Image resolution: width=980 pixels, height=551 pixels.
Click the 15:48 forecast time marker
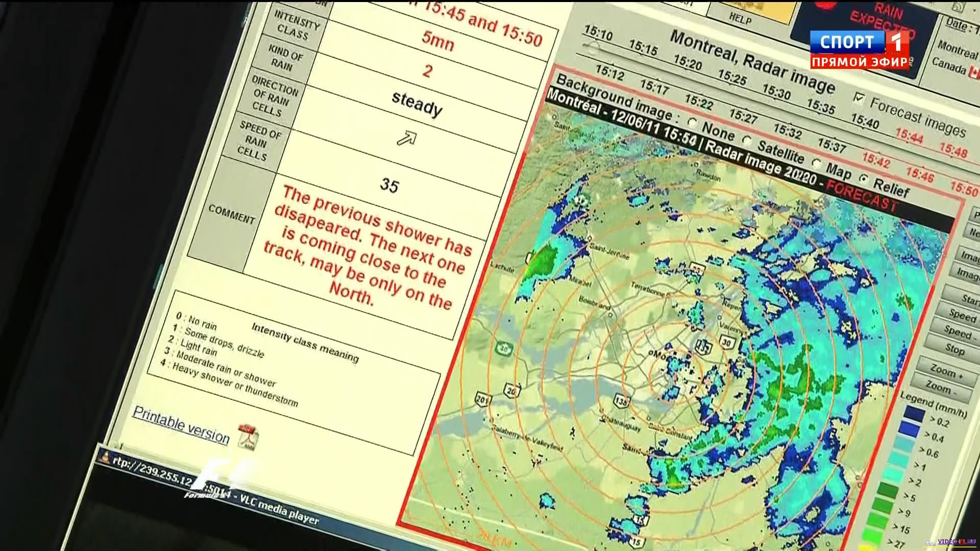click(953, 150)
